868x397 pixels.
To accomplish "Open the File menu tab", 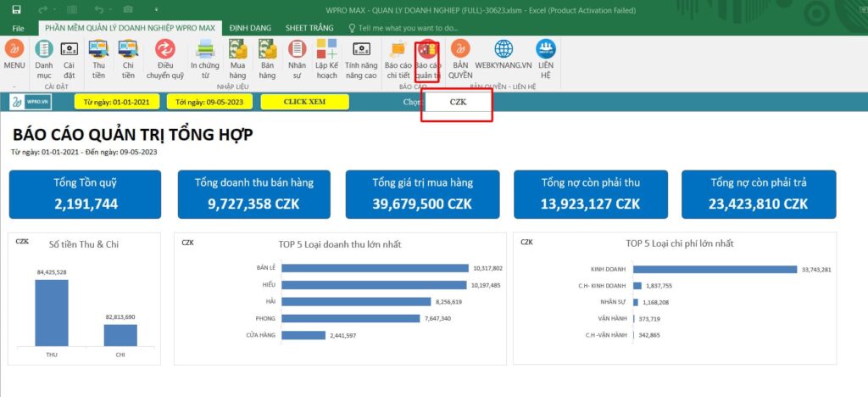I will 19,28.
